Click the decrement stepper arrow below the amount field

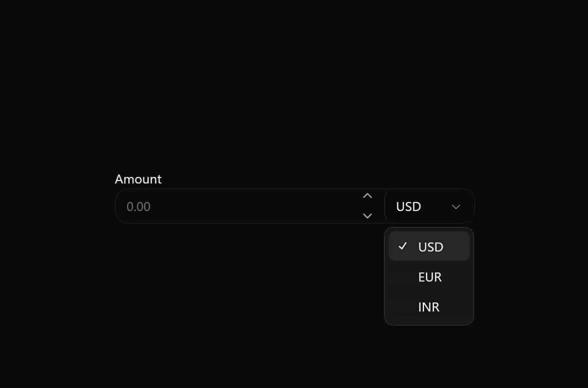[x=367, y=216]
